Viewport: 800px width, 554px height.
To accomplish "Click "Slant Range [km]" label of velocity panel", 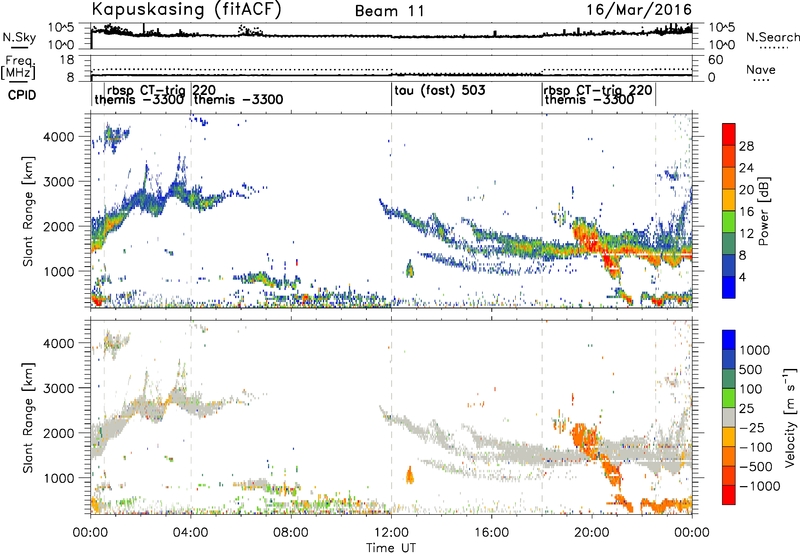I will click(x=28, y=418).
